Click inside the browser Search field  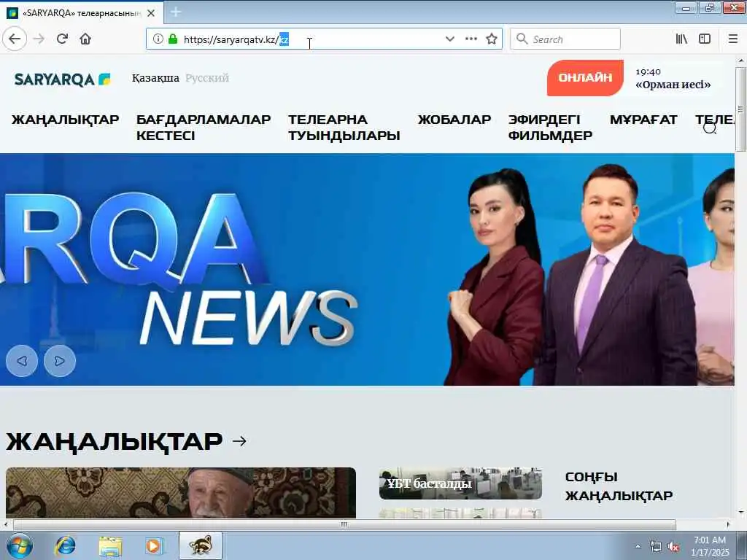click(565, 39)
